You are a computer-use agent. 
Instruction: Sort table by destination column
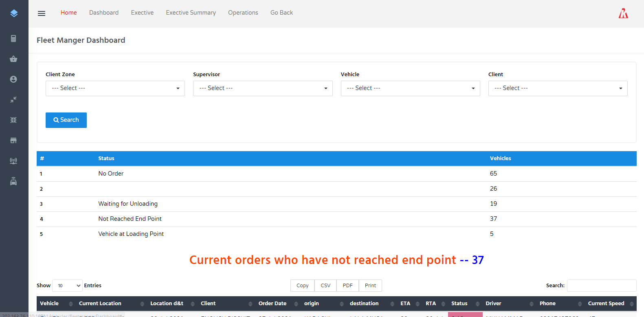click(x=372, y=304)
